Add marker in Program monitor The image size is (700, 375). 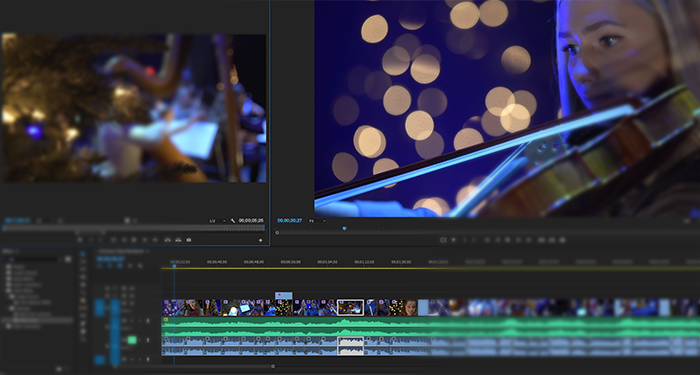coord(454,240)
